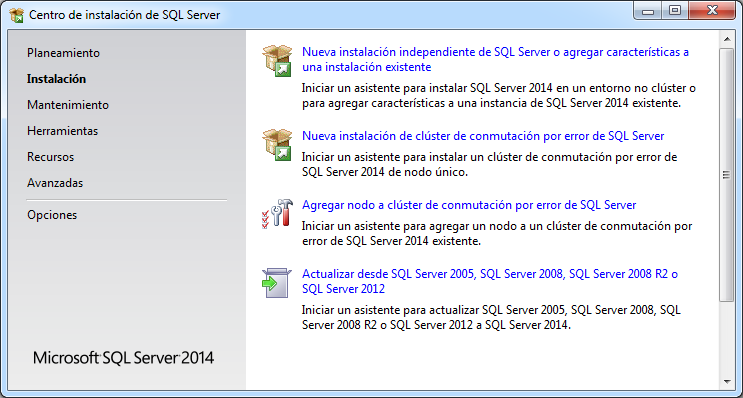Click the vertical scrollbar thumb

click(726, 175)
